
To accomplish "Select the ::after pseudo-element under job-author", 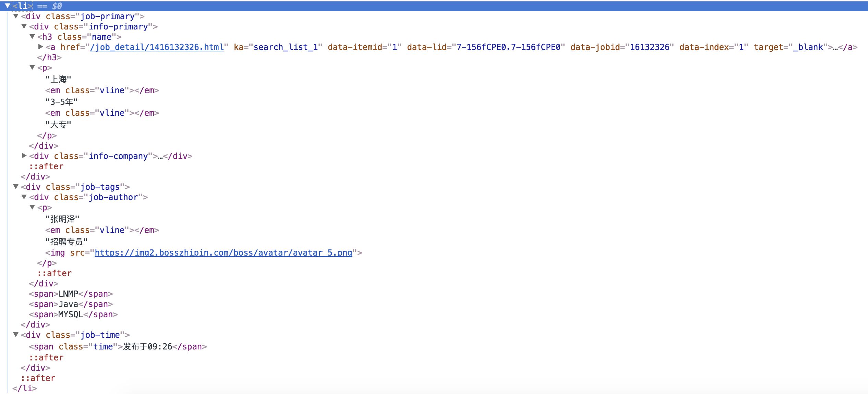I will pos(55,273).
